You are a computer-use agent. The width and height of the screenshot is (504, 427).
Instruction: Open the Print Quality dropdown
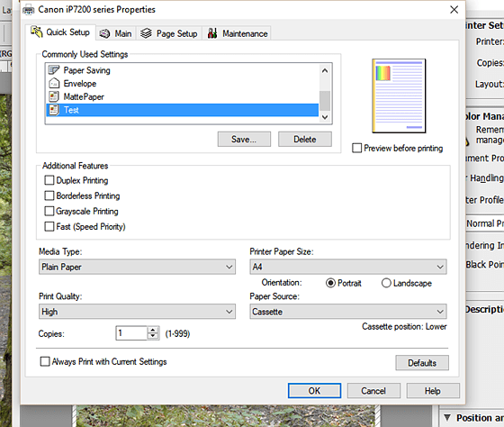click(x=137, y=312)
